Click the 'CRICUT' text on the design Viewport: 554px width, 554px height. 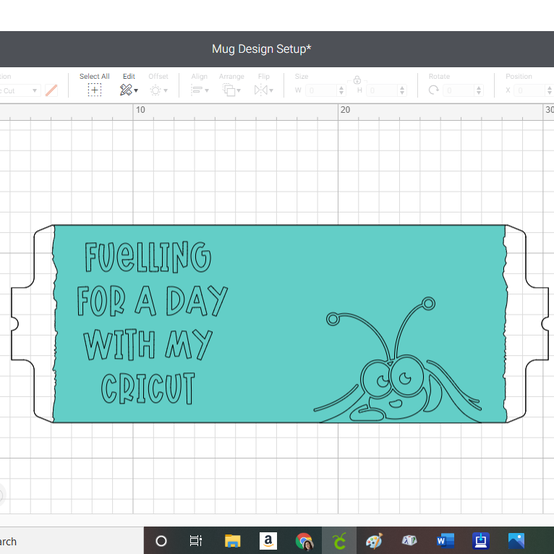pyautogui.click(x=148, y=388)
